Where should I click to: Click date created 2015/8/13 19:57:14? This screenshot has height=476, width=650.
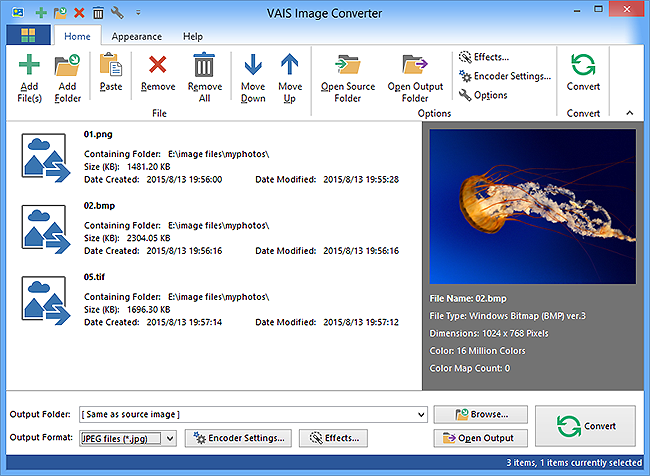[x=184, y=322]
